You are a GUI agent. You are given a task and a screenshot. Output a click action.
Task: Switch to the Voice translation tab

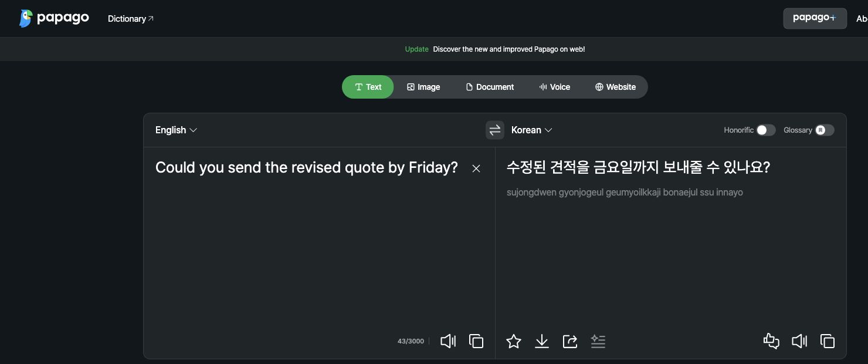[x=554, y=87]
